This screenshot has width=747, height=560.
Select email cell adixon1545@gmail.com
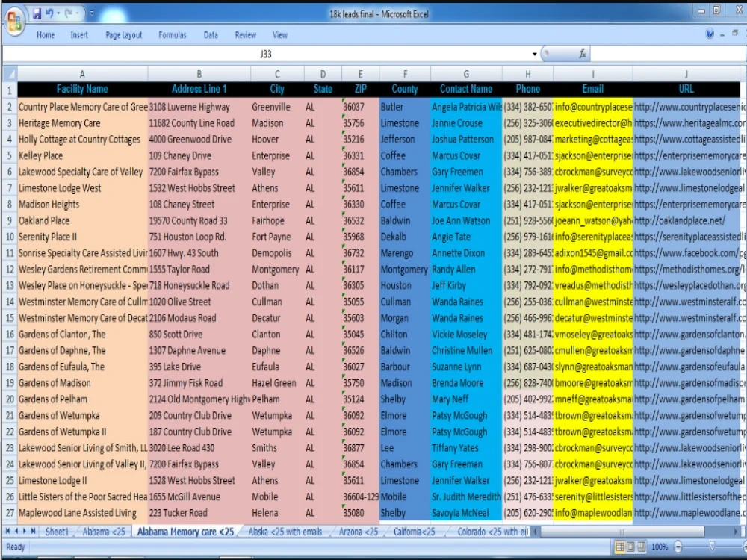[592, 253]
